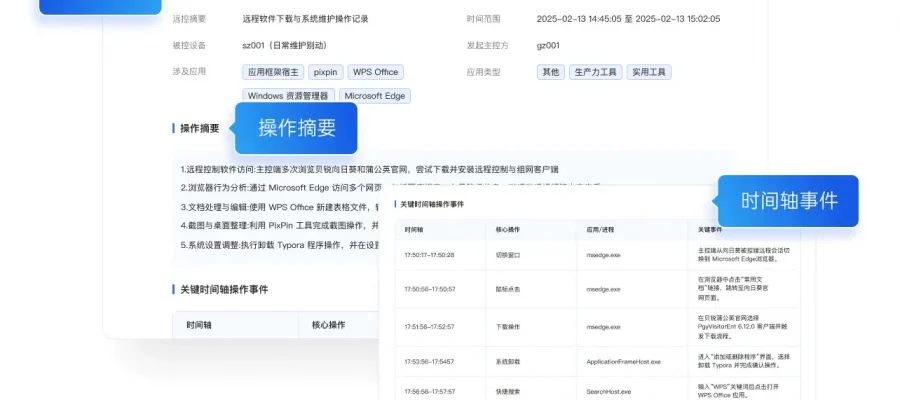Select the 其他 application type tag
The image size is (900, 400).
(x=551, y=72)
